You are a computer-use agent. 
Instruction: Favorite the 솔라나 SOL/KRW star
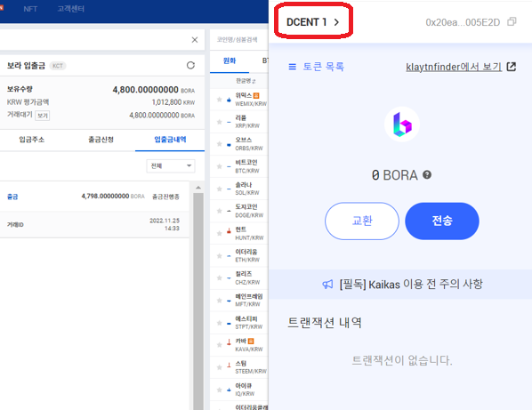click(219, 189)
